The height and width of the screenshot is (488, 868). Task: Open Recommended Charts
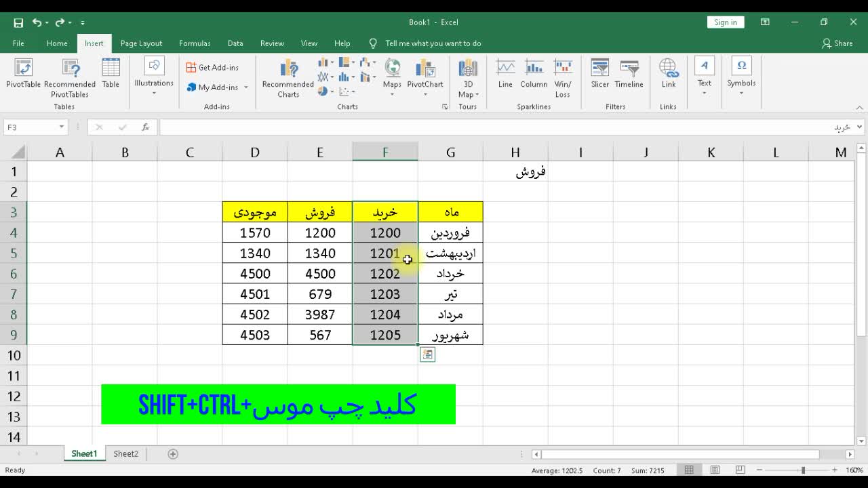pos(288,79)
